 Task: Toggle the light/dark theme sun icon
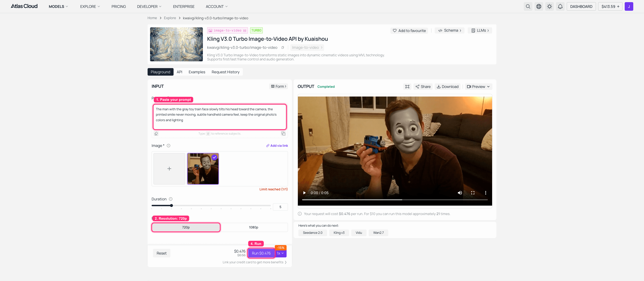pyautogui.click(x=550, y=6)
